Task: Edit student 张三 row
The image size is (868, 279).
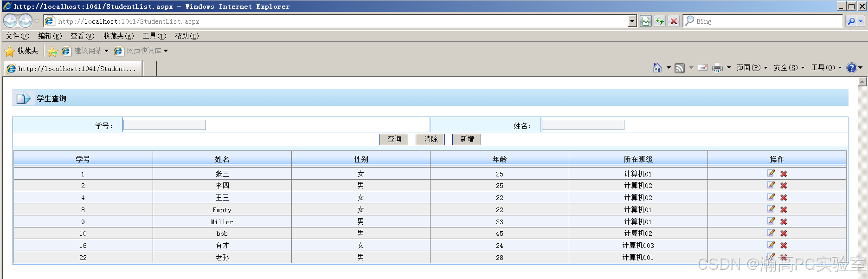Action: point(771,173)
